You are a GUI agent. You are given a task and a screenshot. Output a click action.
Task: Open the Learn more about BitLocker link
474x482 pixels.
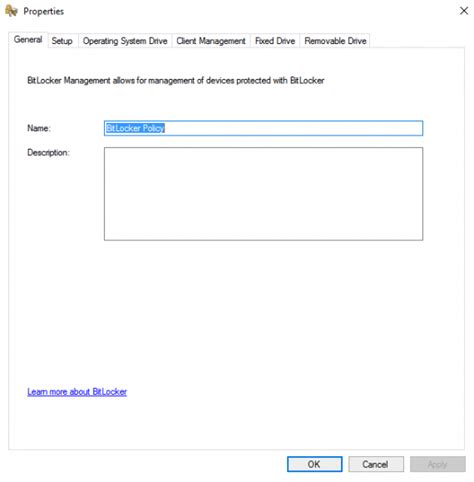pos(77,392)
